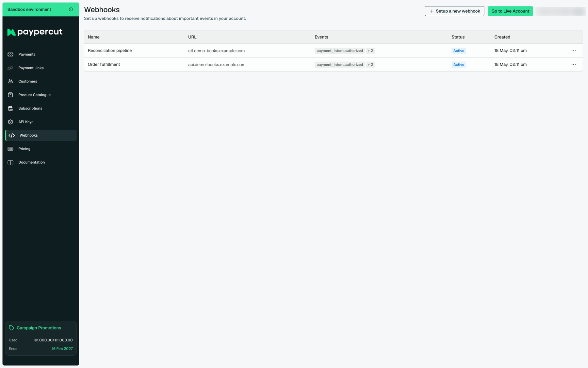Expand +2 events for Reconciliation pipeline

(x=370, y=51)
